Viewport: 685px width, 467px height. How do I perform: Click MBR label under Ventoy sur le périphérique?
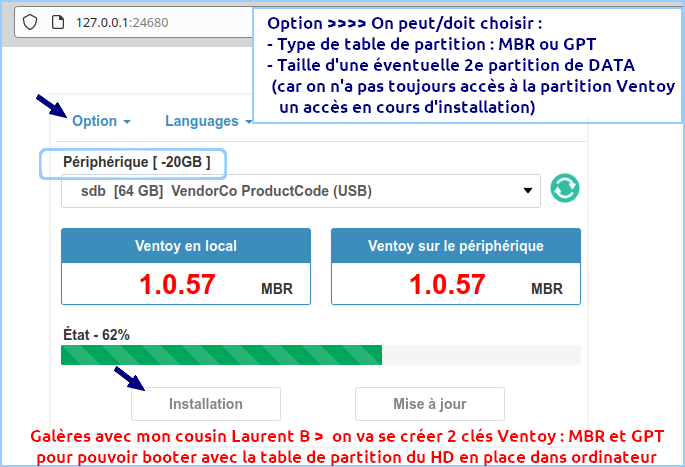(x=547, y=289)
